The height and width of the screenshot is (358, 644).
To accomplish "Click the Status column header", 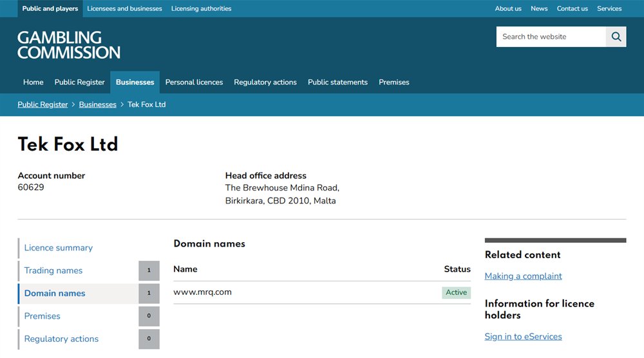I will point(457,269).
